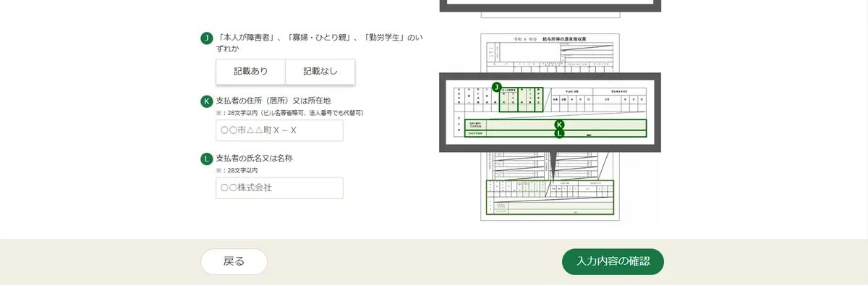868x286 pixels.
Task: Click the 支払者の住所（居所）又は所在地 label text
Action: [273, 101]
